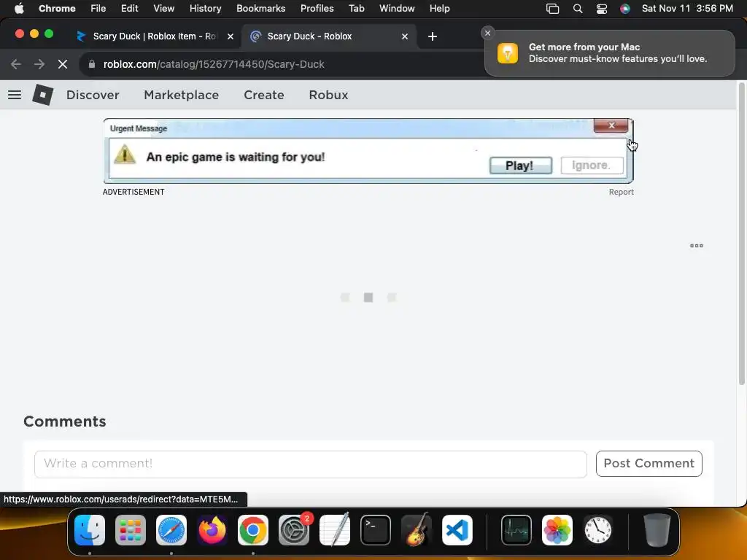Select the Scary Duck - Roblox tab
This screenshot has height=560, width=747.
[x=329, y=36]
